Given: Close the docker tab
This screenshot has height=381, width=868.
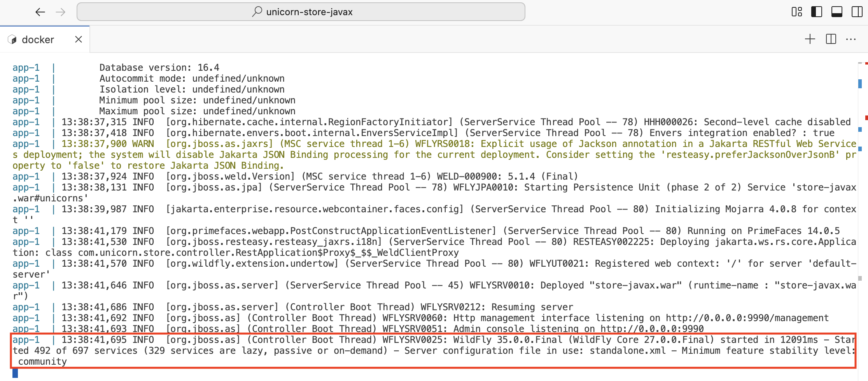Looking at the screenshot, I should [x=79, y=39].
